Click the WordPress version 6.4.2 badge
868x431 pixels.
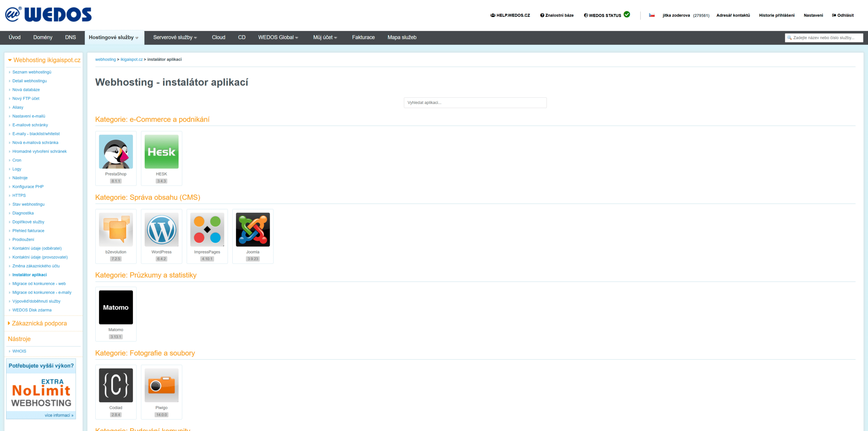tap(161, 259)
